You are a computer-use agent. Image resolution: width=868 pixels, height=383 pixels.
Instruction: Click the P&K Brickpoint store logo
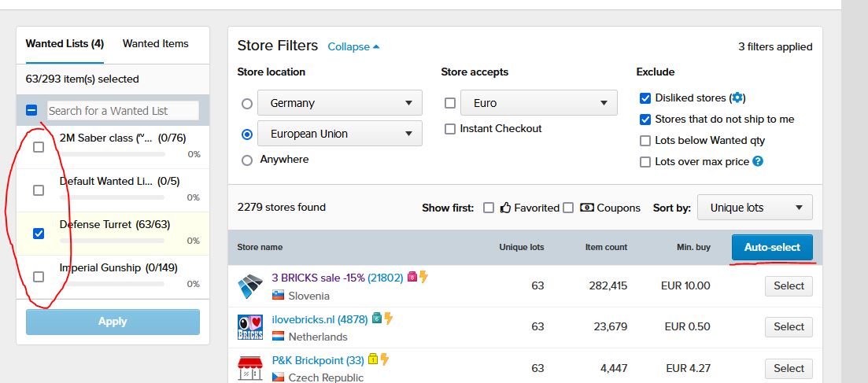(x=250, y=368)
